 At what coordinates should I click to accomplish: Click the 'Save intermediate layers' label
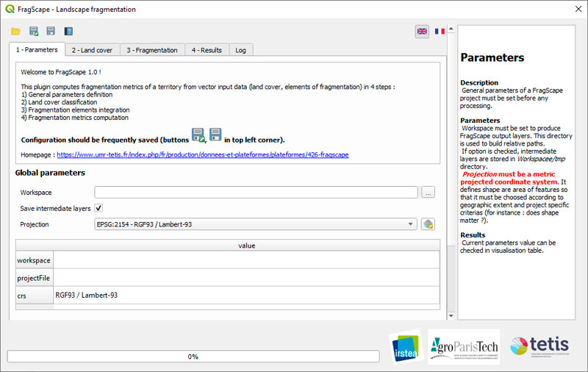pyautogui.click(x=55, y=209)
